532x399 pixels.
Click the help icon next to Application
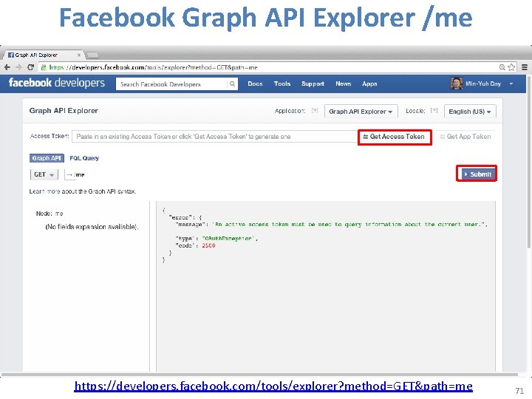click(x=315, y=111)
